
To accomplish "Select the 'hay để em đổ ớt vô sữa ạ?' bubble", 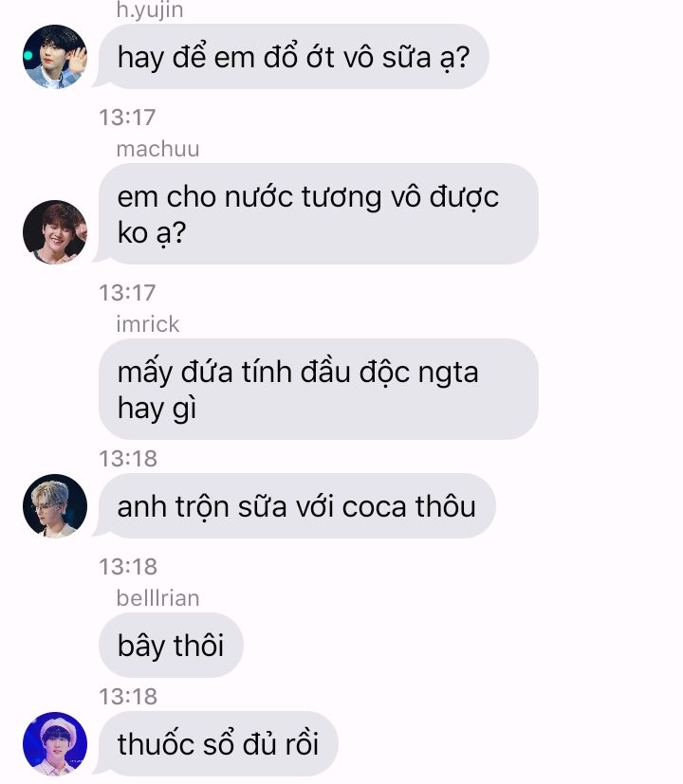I will tap(293, 57).
